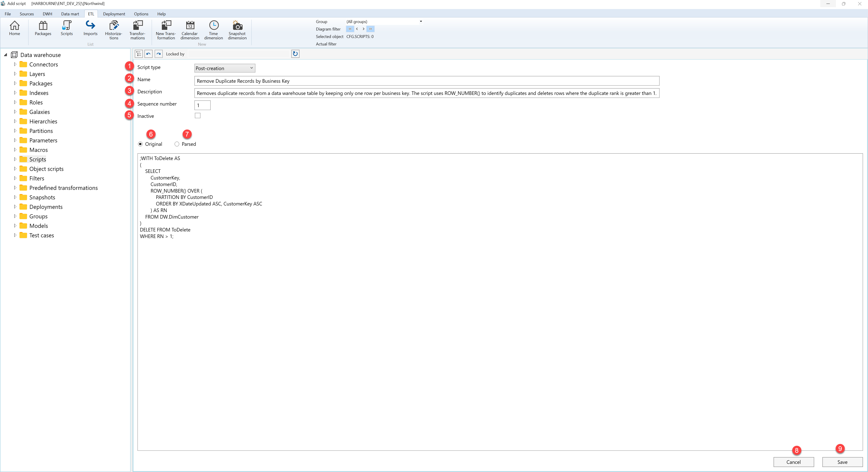This screenshot has height=472, width=868.
Task: Click the undo arrow icon
Action: (x=149, y=54)
